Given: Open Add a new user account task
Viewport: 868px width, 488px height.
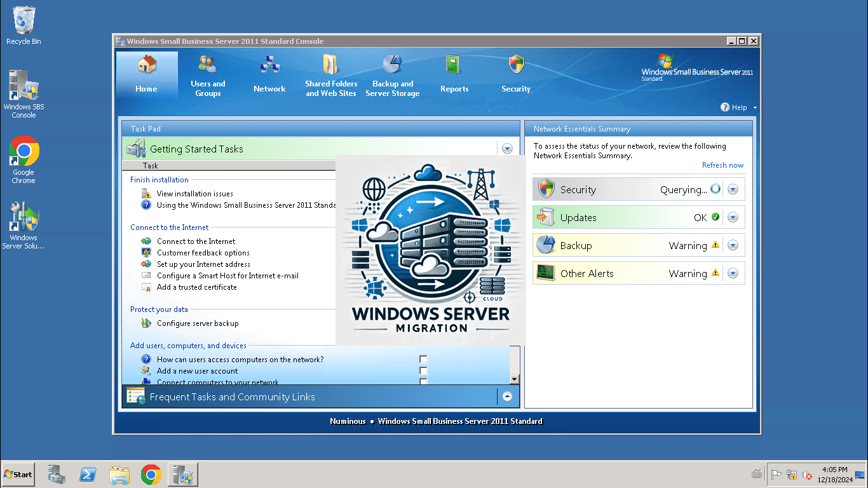Looking at the screenshot, I should click(198, 371).
